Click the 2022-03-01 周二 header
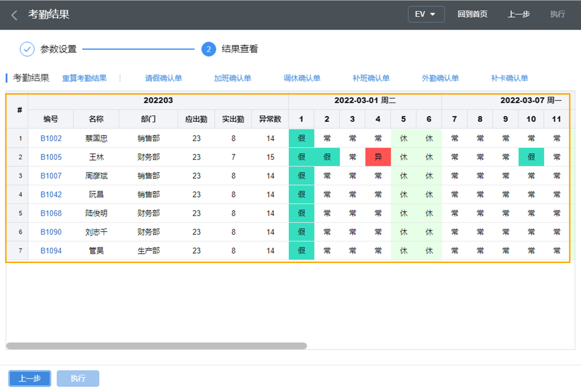This screenshot has width=581, height=392. tap(365, 100)
